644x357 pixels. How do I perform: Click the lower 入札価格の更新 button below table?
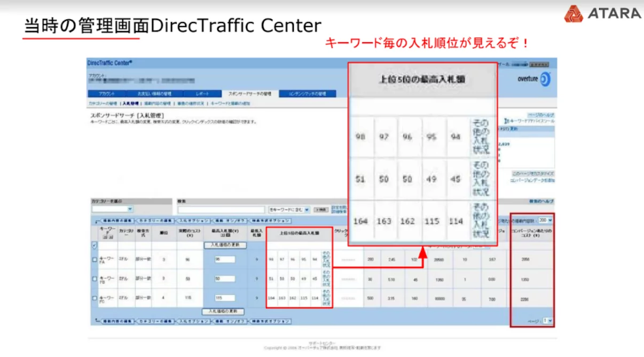(x=223, y=311)
